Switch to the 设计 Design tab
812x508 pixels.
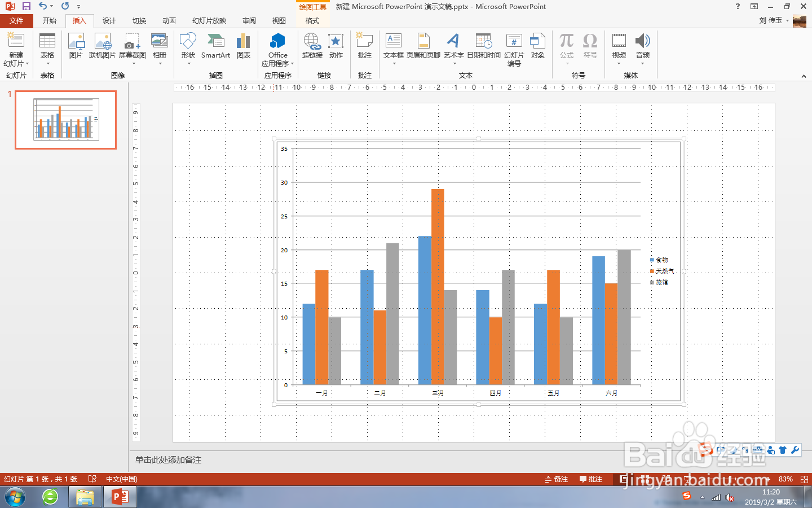(108, 21)
